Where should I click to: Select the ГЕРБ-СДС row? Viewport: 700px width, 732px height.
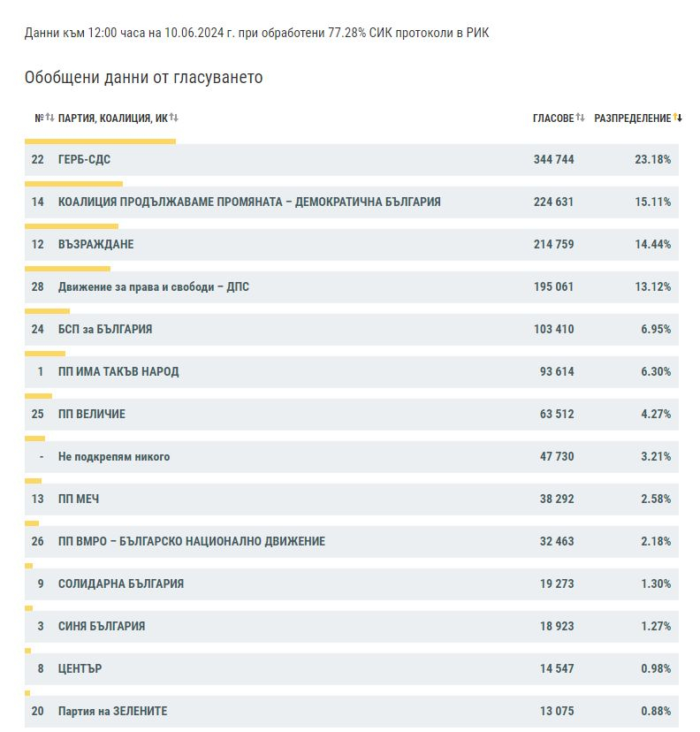coord(352,160)
